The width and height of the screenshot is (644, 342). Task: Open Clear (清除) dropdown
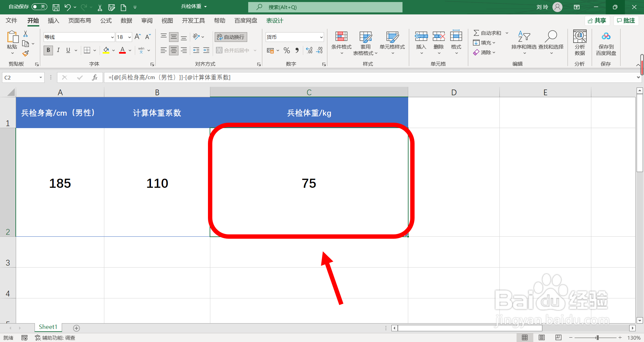click(x=484, y=52)
